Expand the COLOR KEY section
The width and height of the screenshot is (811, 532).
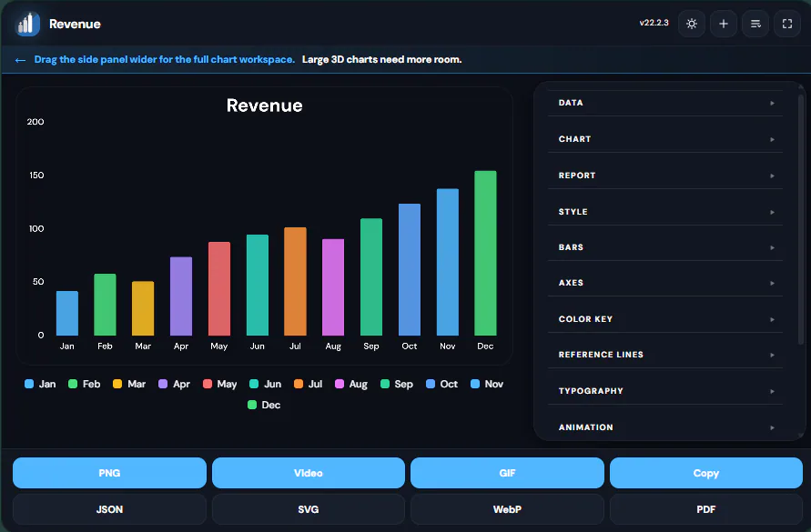coord(665,319)
